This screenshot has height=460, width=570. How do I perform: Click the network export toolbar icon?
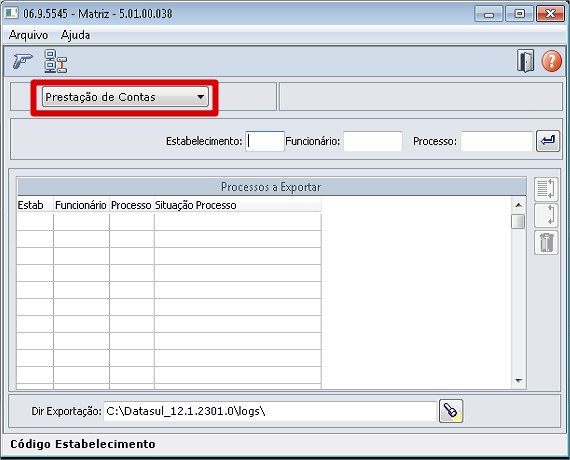tap(56, 61)
